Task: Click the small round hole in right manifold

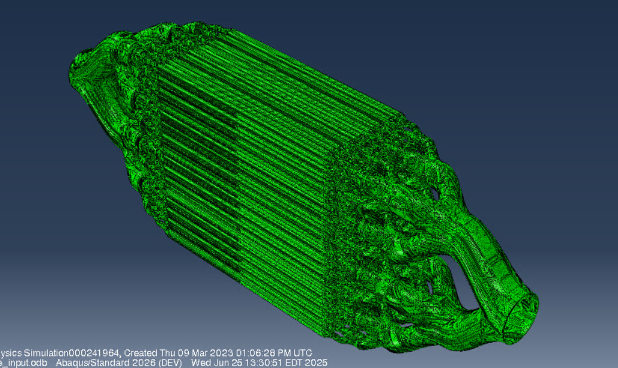Action: [x=435, y=194]
